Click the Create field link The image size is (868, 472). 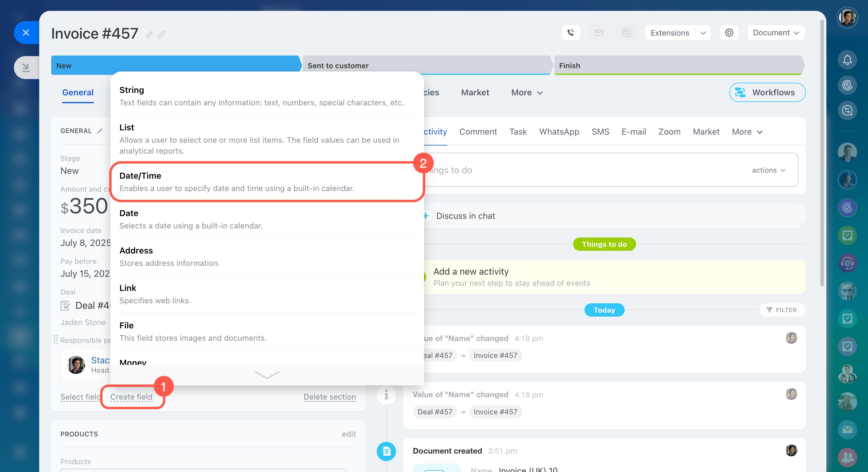(131, 397)
